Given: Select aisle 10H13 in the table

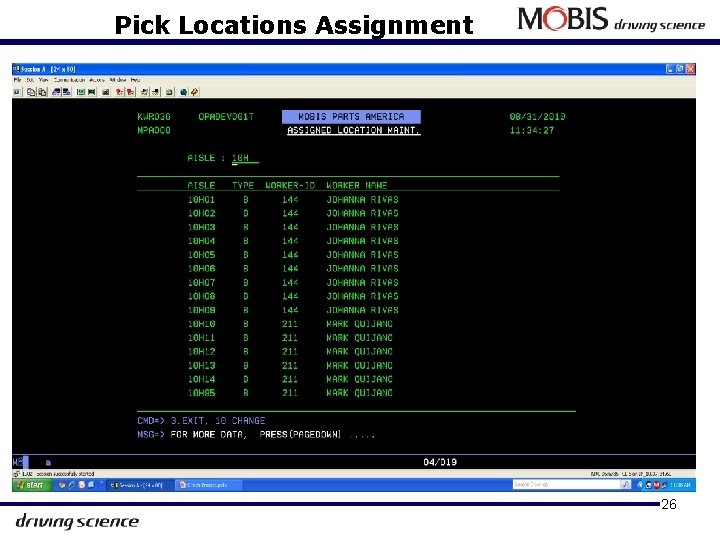Looking at the screenshot, I should tap(201, 366).
